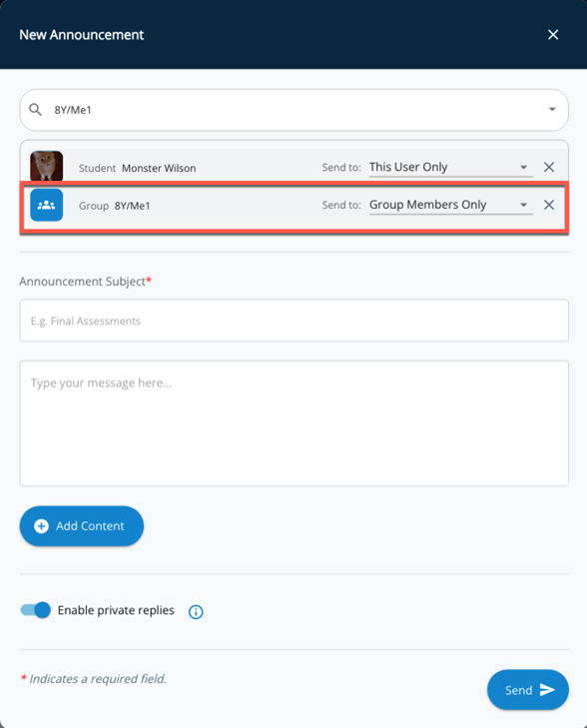
Task: Click the Add Content button
Action: click(x=82, y=526)
